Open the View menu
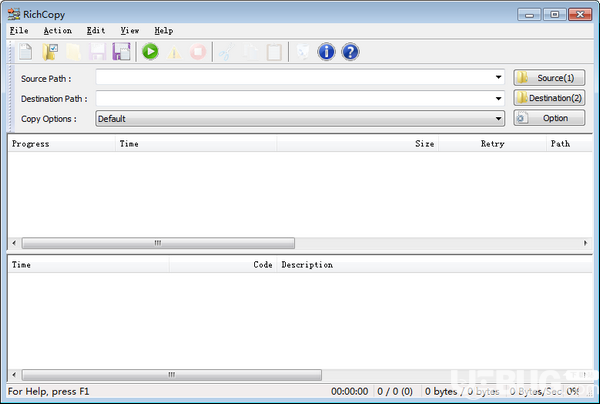600x404 pixels. pos(130,31)
